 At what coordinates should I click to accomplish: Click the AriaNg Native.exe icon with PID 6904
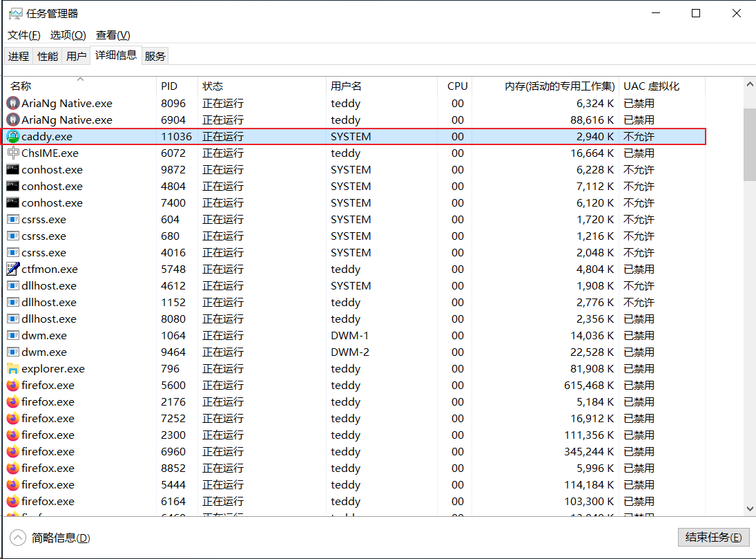pyautogui.click(x=13, y=120)
